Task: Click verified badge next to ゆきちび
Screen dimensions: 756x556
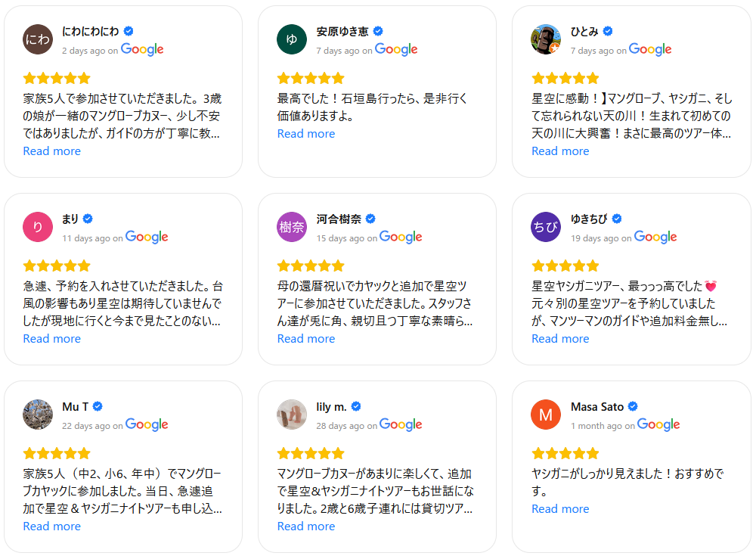Action: coord(616,219)
